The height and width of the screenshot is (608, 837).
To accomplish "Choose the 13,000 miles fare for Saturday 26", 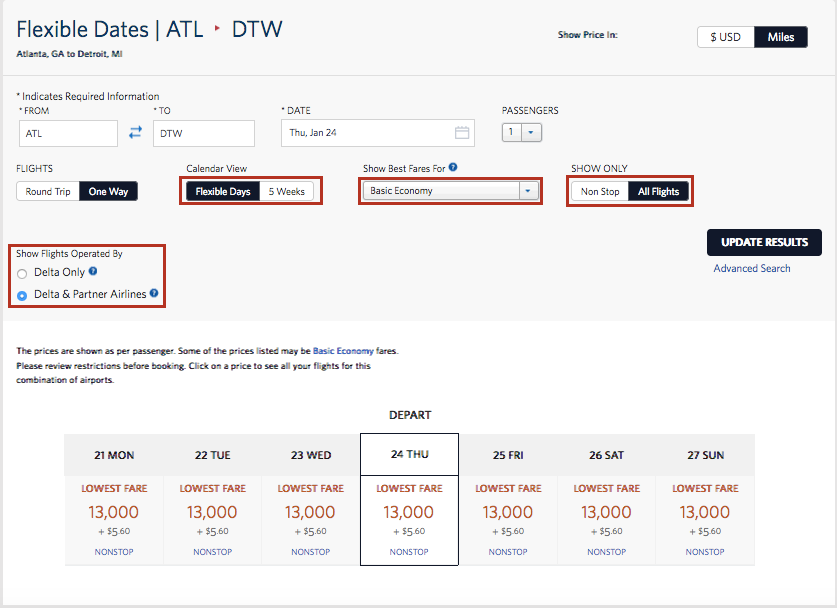I will coord(606,512).
